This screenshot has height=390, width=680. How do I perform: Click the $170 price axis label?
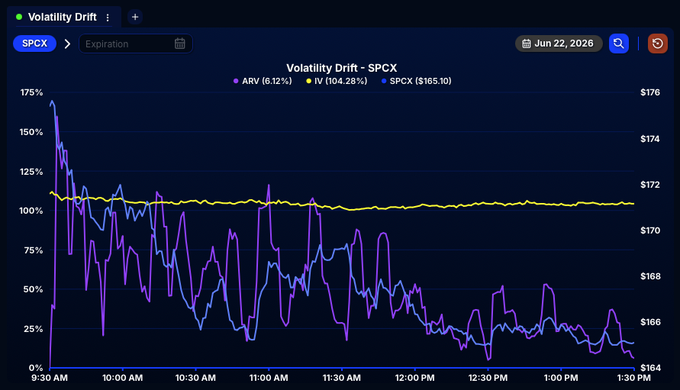[x=650, y=230]
